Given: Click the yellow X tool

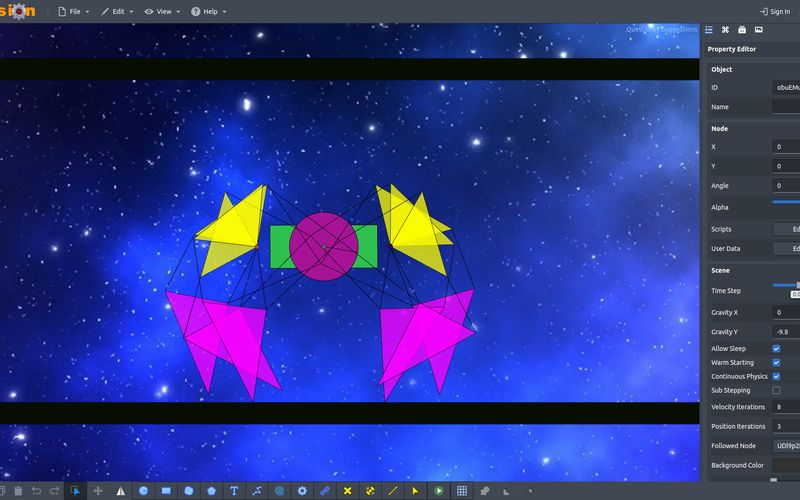Looking at the screenshot, I should pyautogui.click(x=347, y=491).
